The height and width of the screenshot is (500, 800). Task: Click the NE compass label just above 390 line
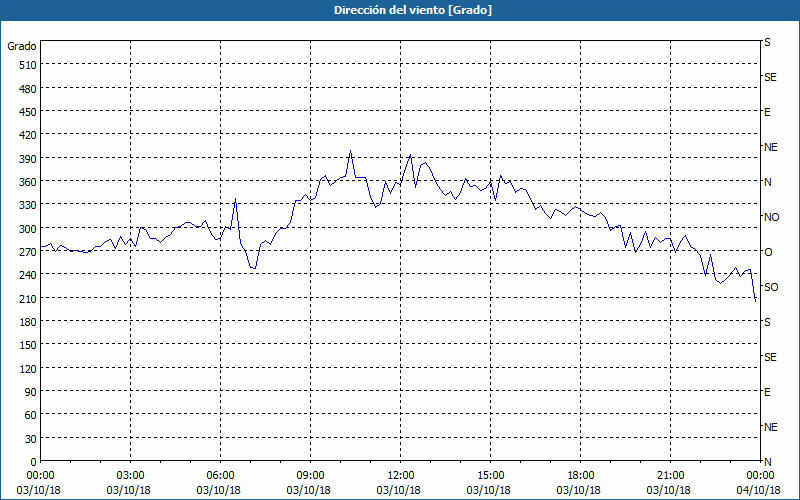pos(770,147)
